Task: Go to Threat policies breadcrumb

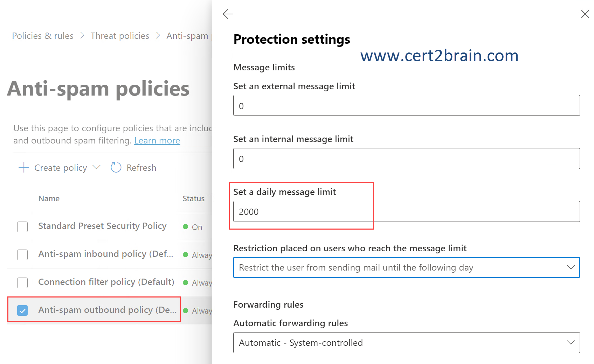Action: point(120,36)
